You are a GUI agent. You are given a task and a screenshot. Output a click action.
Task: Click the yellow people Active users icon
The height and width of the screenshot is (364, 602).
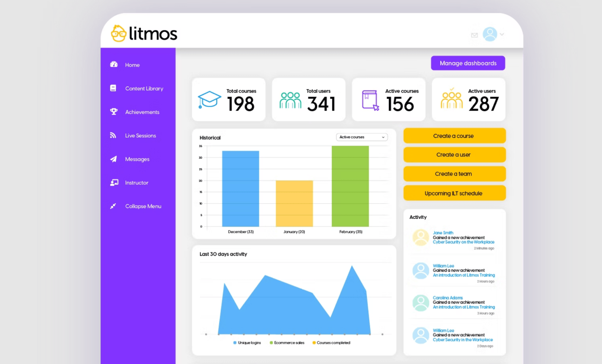click(x=451, y=99)
